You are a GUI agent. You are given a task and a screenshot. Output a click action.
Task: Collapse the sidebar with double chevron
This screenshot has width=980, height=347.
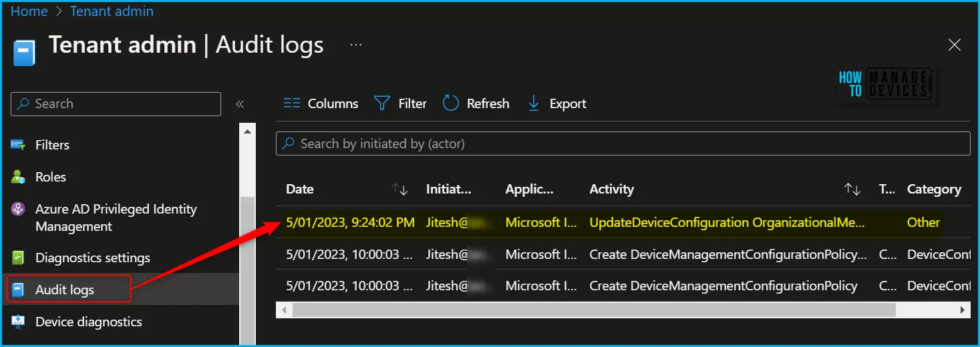(240, 104)
